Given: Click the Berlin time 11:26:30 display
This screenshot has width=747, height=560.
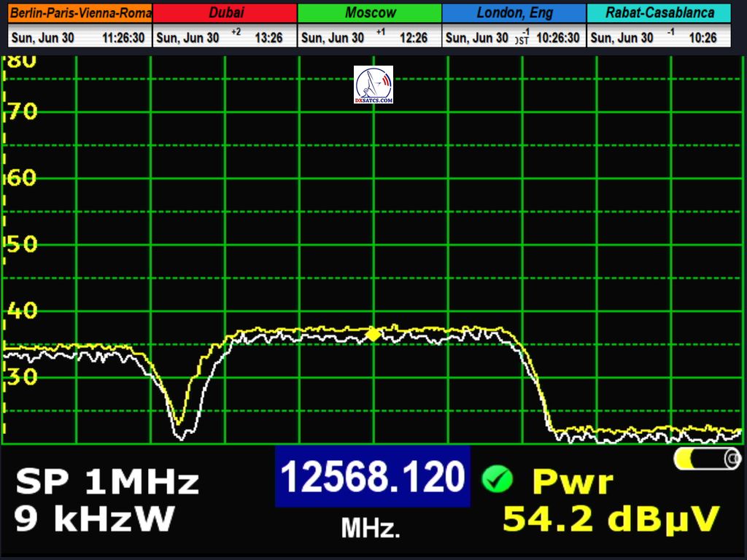Looking at the screenshot, I should (x=123, y=38).
